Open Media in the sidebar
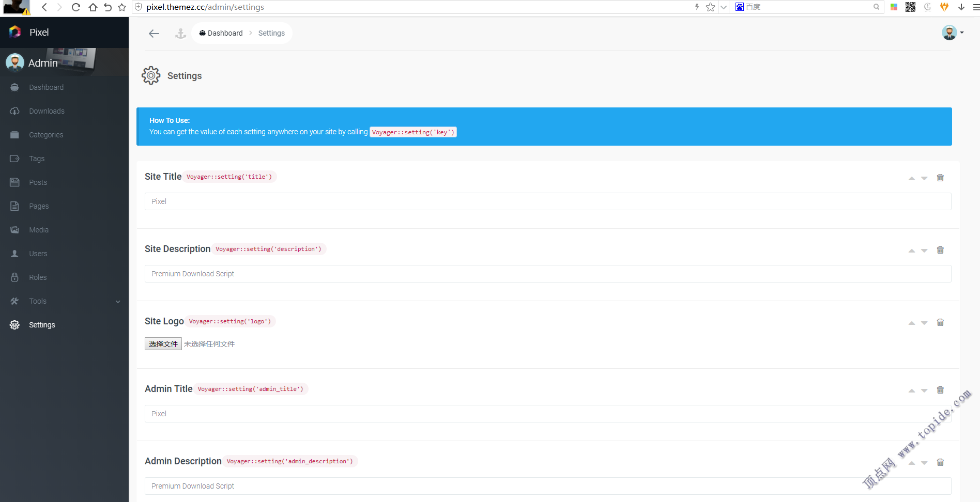Image resolution: width=980 pixels, height=502 pixels. pyautogui.click(x=39, y=230)
